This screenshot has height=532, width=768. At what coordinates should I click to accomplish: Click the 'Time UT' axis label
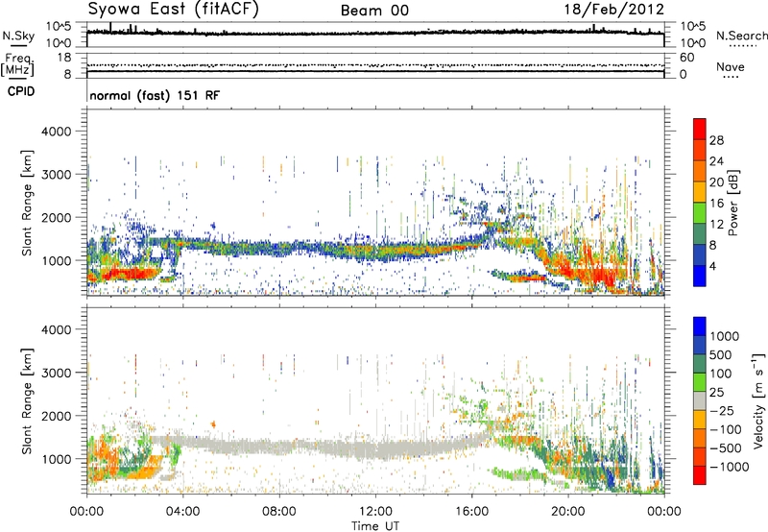[375, 526]
